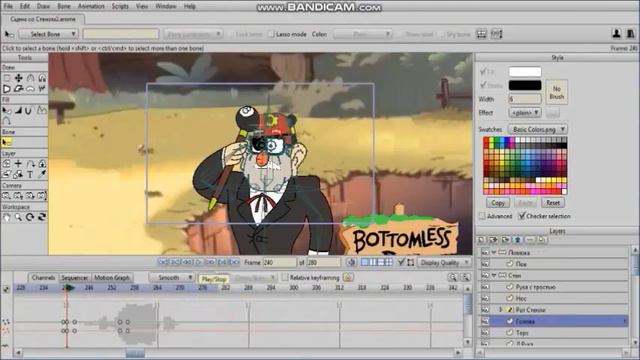Select the Rotate Workspace tool
Viewport: 640px width, 360px height.
click(x=31, y=217)
